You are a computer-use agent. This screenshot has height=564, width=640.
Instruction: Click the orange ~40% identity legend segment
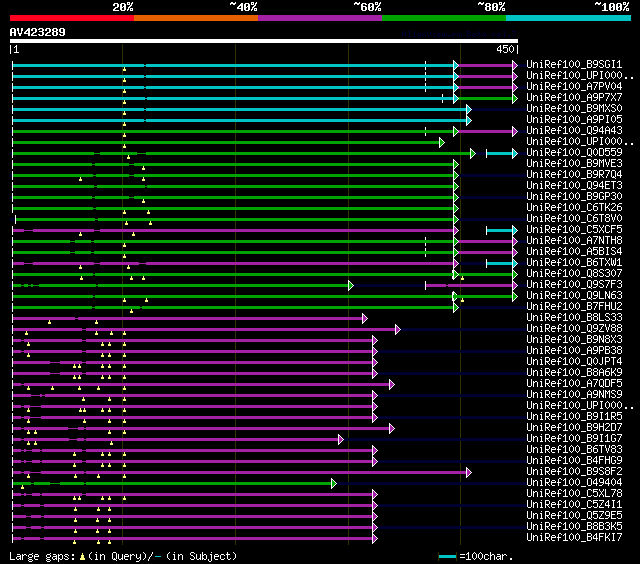[x=196, y=18]
